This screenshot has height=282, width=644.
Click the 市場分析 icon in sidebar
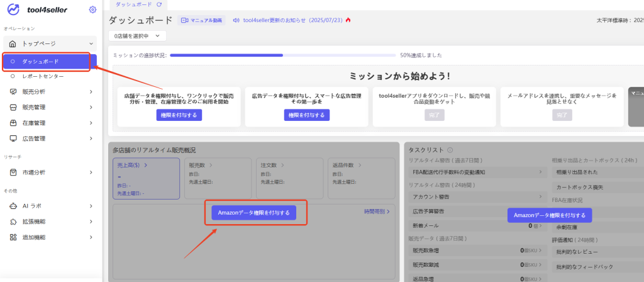13,172
